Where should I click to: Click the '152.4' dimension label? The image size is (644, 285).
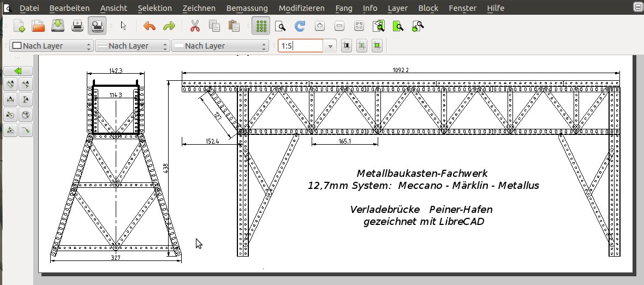(213, 141)
